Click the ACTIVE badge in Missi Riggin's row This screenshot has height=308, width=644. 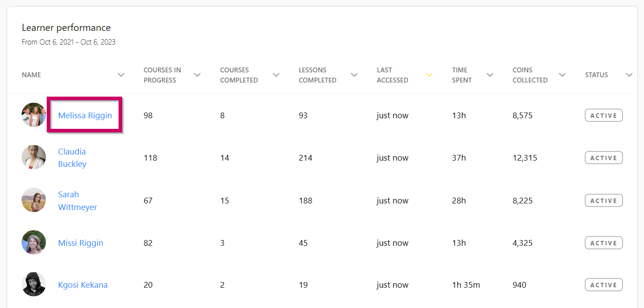point(604,243)
